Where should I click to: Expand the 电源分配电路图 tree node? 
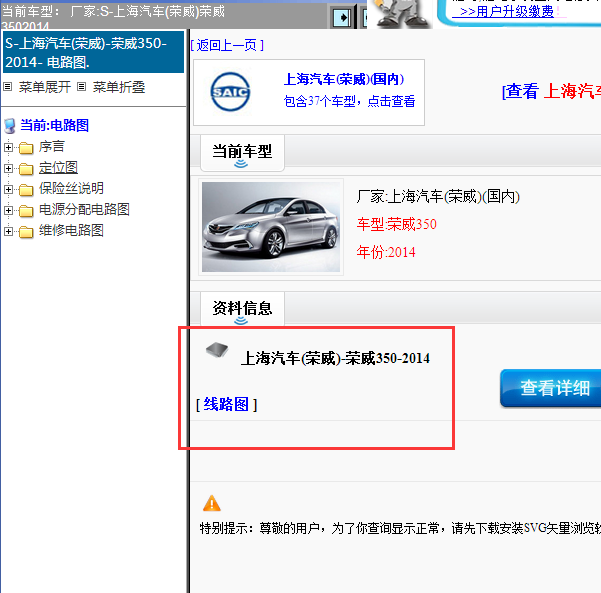click(8, 210)
